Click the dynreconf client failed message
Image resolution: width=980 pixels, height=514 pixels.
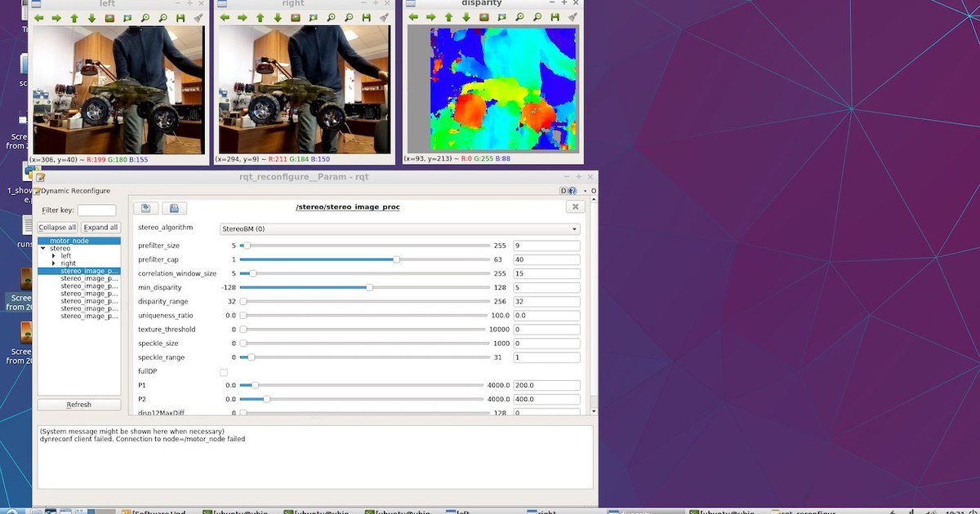click(x=142, y=439)
